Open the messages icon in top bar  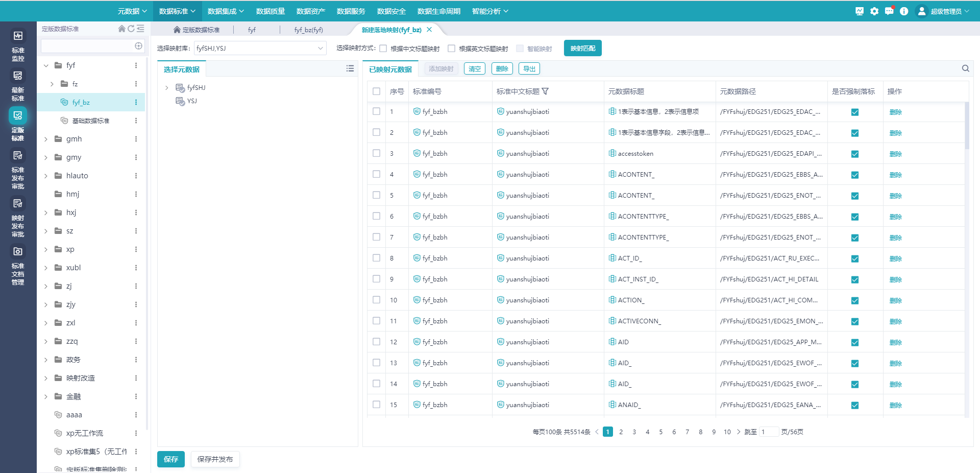[889, 11]
